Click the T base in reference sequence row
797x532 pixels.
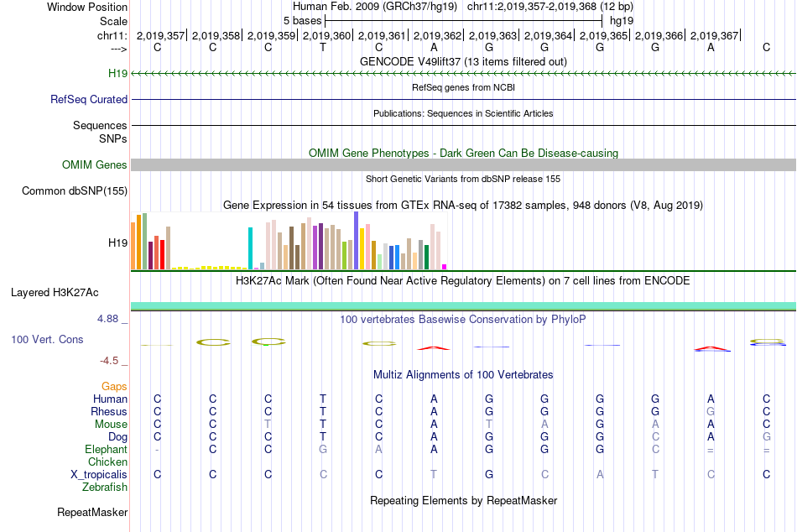pyautogui.click(x=323, y=47)
